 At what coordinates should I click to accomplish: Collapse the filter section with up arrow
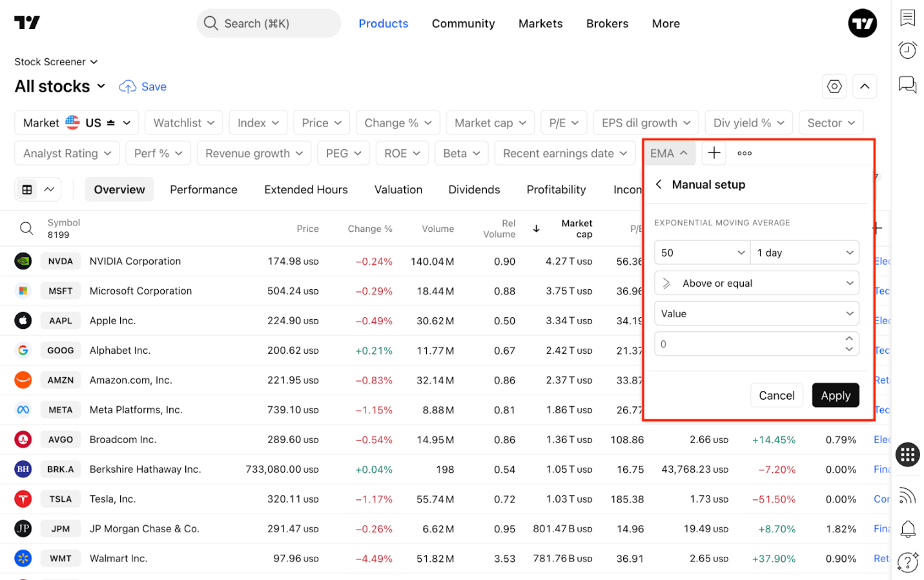(x=865, y=86)
